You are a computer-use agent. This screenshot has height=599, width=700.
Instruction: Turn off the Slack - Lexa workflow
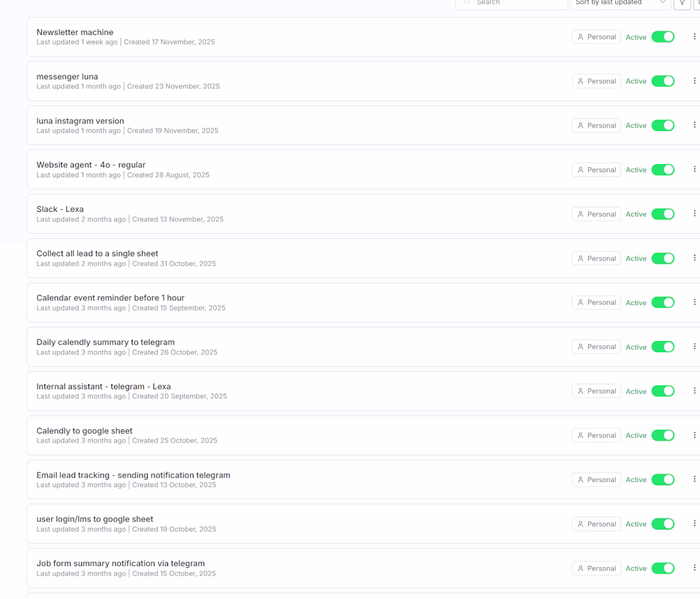point(663,214)
